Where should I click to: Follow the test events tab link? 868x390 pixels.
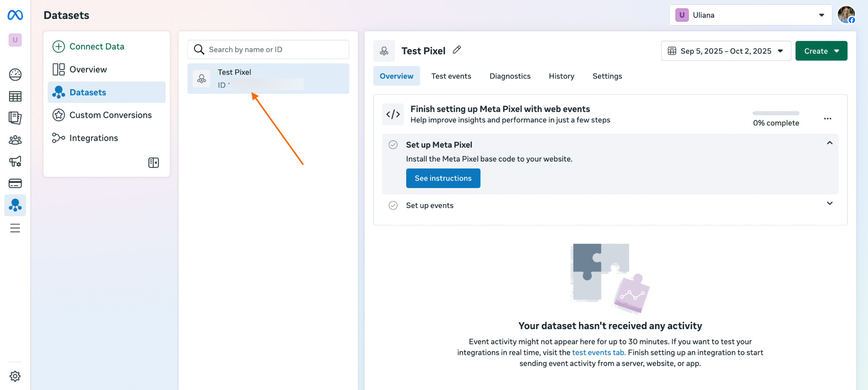pos(599,353)
